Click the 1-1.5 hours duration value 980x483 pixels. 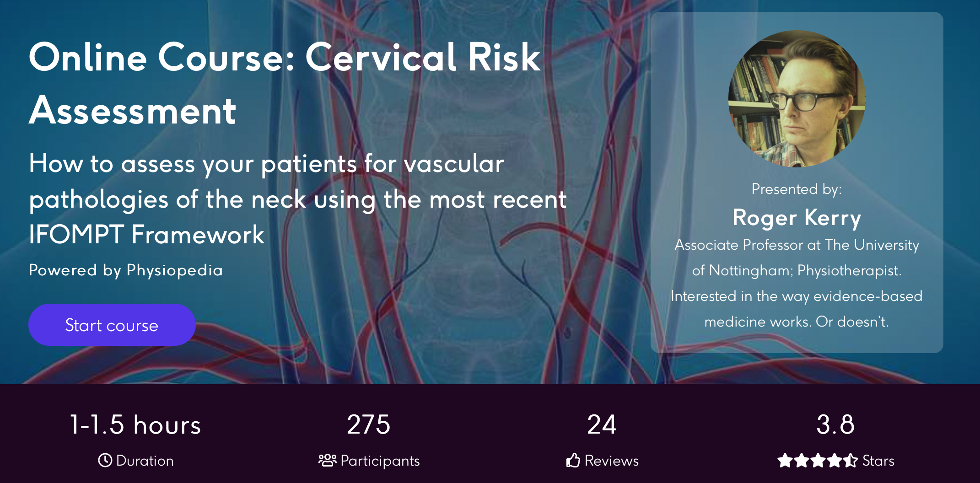[x=135, y=424]
